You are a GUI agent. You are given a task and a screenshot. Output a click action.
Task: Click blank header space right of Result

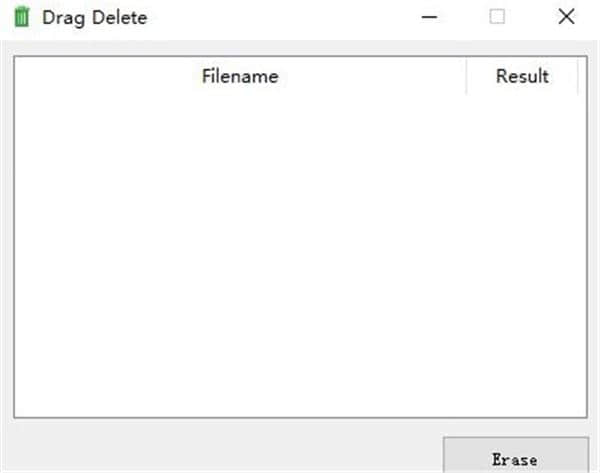click(x=582, y=76)
